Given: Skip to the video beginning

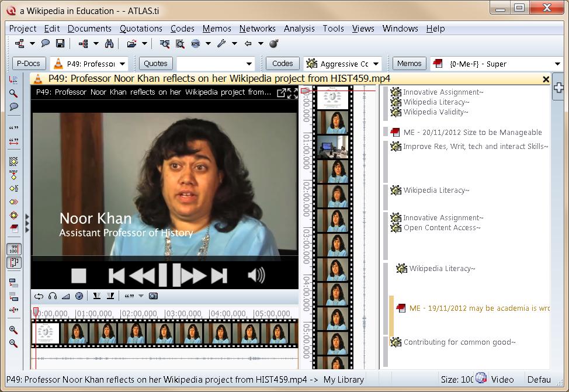Looking at the screenshot, I should [116, 276].
